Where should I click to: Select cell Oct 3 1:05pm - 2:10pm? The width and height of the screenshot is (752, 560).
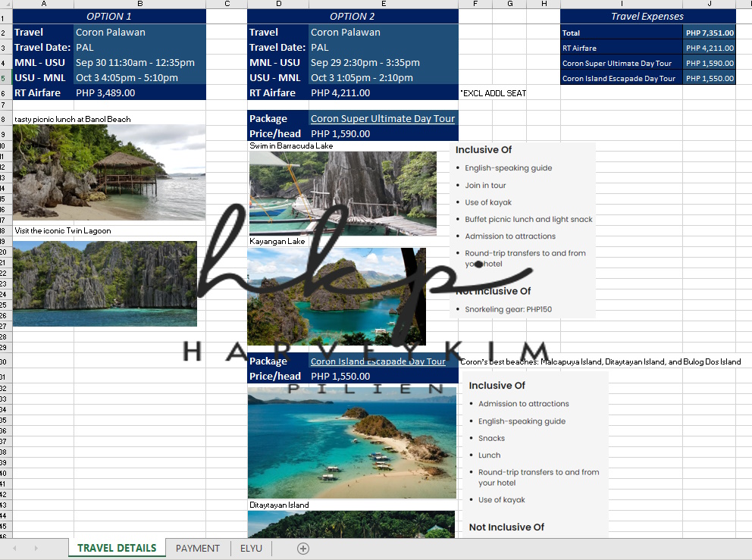(384, 77)
